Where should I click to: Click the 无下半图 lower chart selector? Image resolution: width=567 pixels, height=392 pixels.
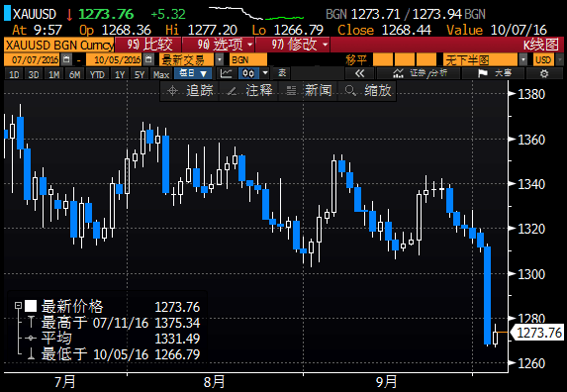(x=481, y=59)
